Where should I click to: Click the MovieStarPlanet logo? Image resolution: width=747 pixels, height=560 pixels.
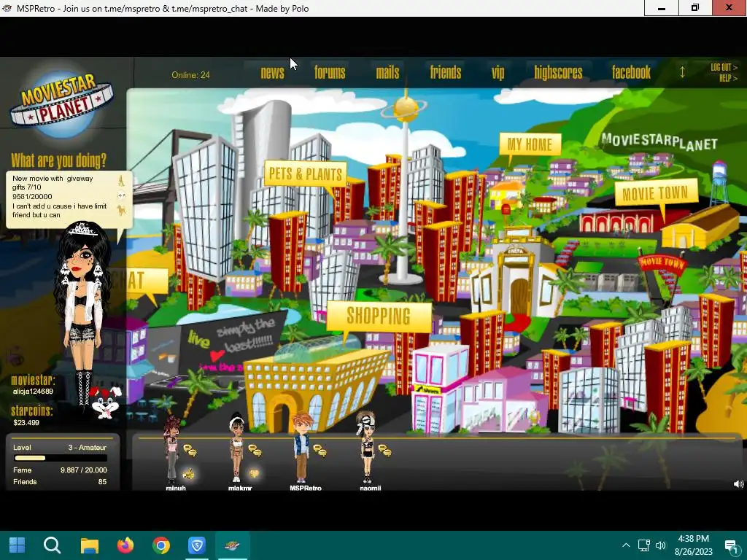click(61, 104)
